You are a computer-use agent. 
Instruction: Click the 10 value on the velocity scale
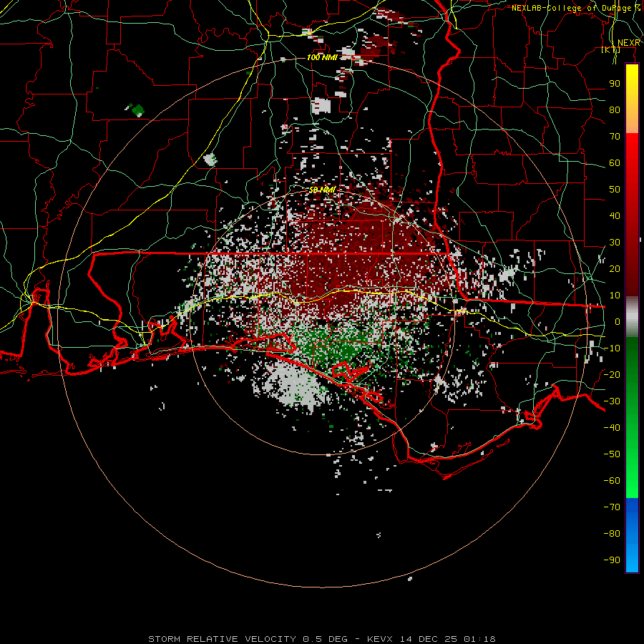coord(615,296)
